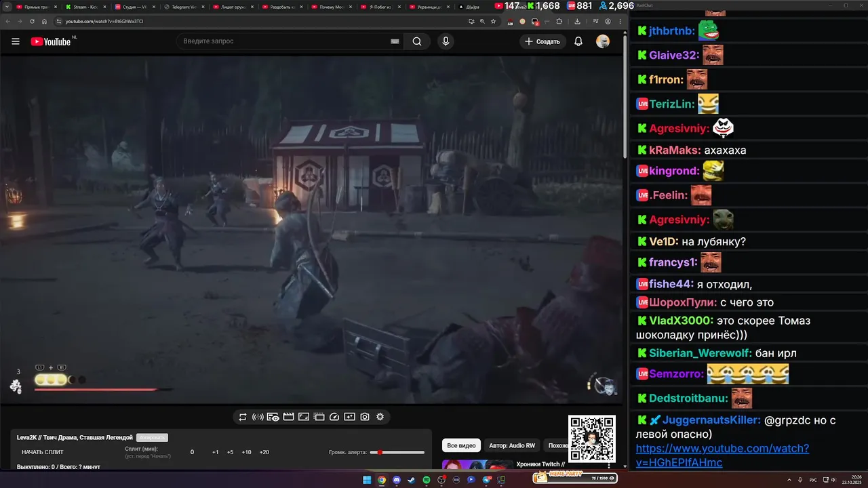Click the cinema mode icon in player toolbar
868x488 pixels.
(319, 417)
